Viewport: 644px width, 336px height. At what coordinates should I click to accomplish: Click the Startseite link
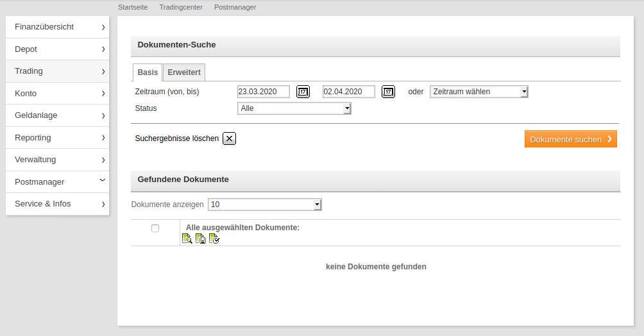pos(133,7)
